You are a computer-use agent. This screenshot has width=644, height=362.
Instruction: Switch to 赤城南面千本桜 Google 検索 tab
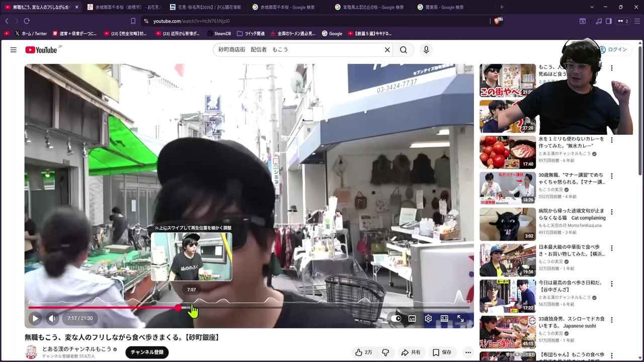click(x=288, y=7)
